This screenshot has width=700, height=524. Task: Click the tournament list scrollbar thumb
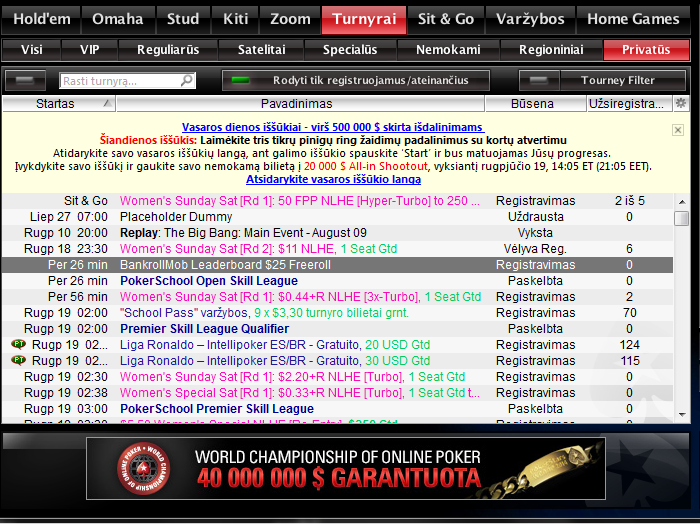682,218
